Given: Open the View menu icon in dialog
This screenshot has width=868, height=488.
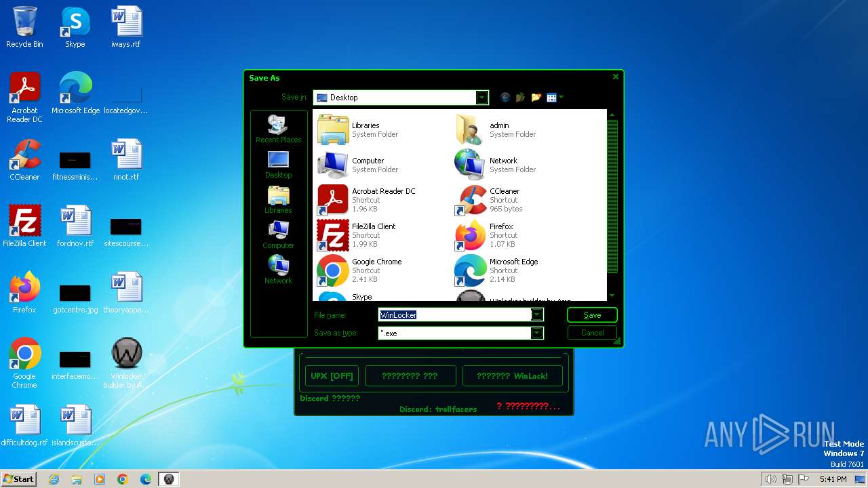Looking at the screenshot, I should click(x=555, y=98).
